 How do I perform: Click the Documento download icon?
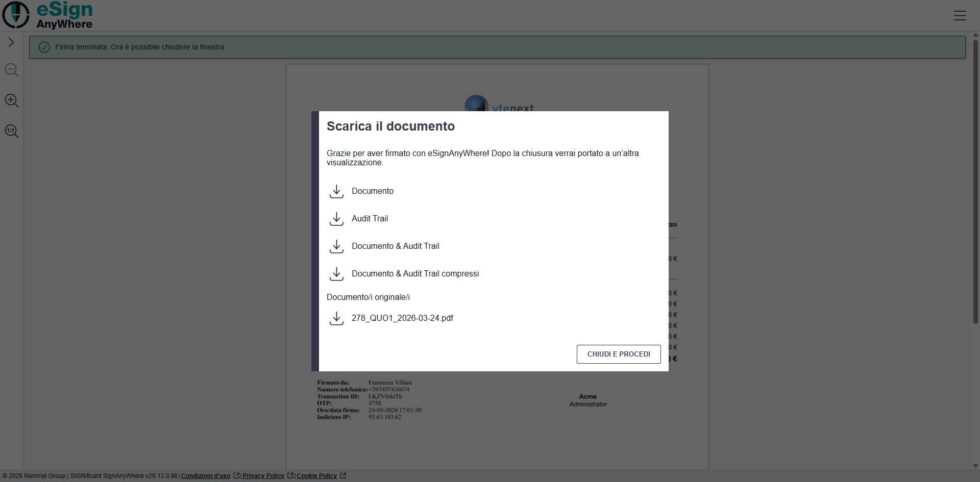click(336, 191)
